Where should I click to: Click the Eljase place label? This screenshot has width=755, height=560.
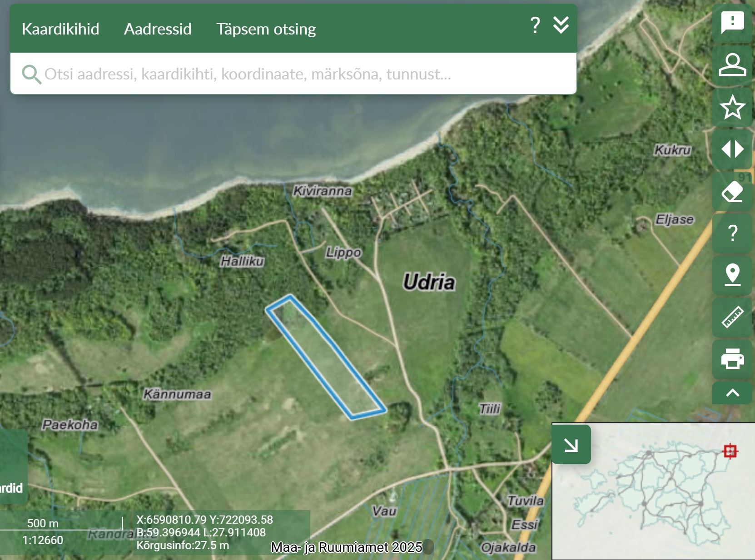(x=675, y=220)
